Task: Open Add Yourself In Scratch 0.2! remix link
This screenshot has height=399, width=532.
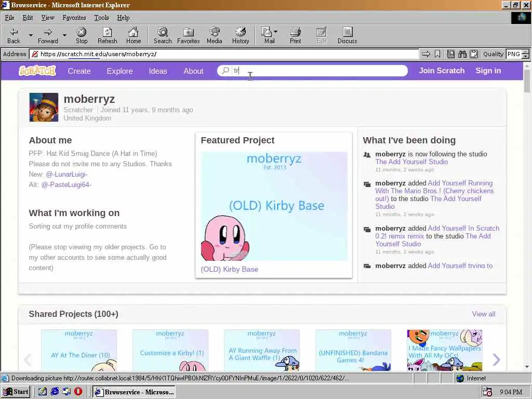Action: (437, 232)
